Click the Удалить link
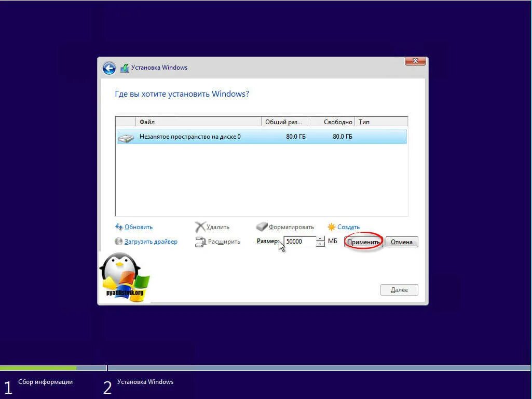Screen dimensions: 532x399 coord(218,227)
